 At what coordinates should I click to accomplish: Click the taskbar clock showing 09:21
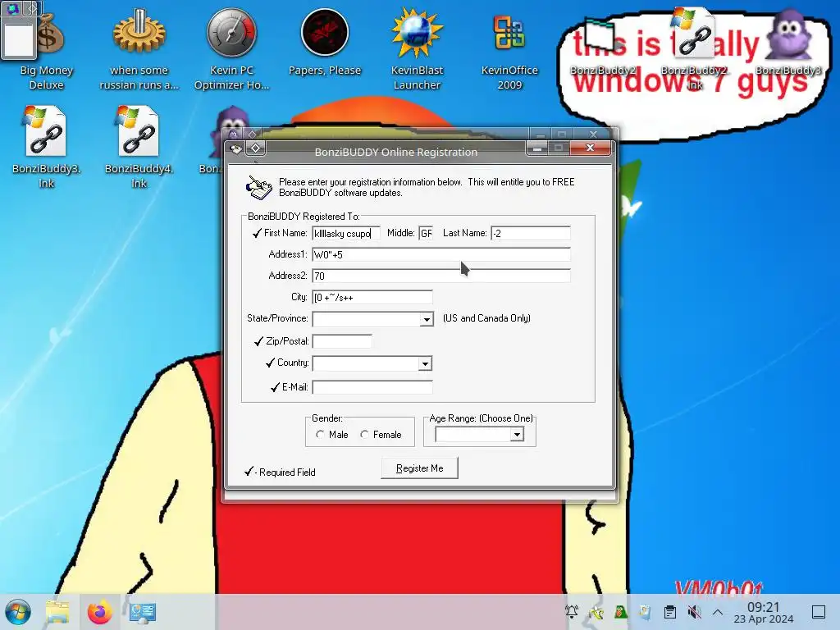(x=764, y=612)
